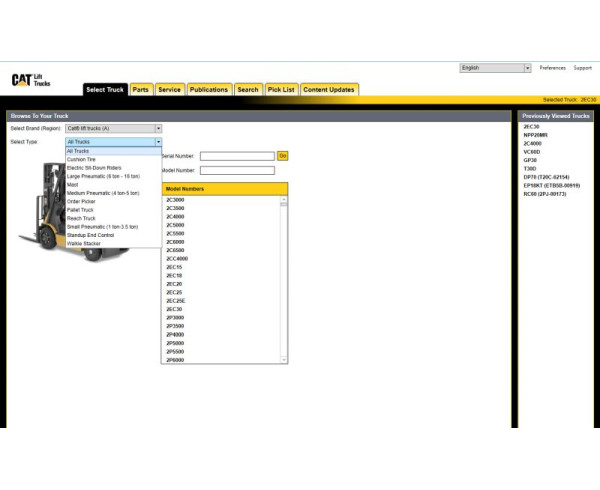Click the CAT Lift Trucks logo

30,80
